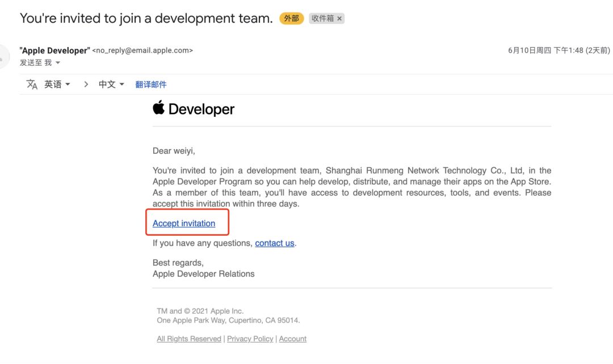Image resolution: width=613 pixels, height=364 pixels.
Task: Click the email subject heading
Action: coord(146,18)
